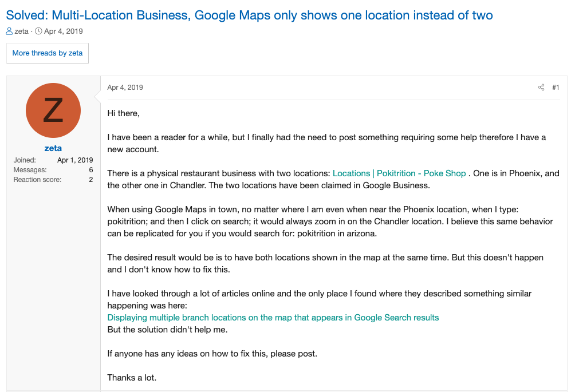This screenshot has height=392, width=571.
Task: Open the Solved: Multi-Location Business thread title
Action: (x=249, y=15)
